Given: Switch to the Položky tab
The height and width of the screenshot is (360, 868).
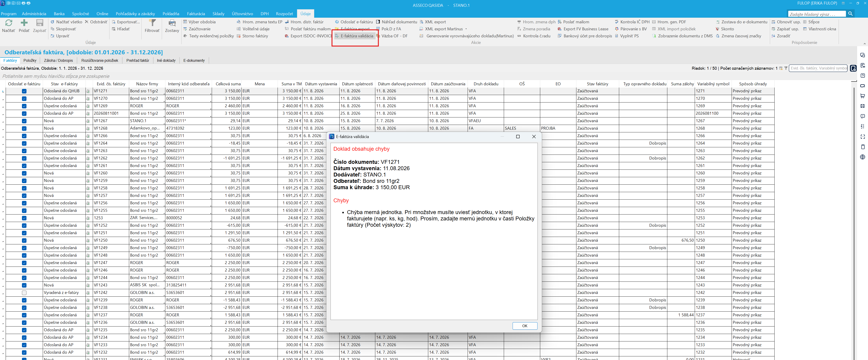Looking at the screenshot, I should [x=30, y=61].
